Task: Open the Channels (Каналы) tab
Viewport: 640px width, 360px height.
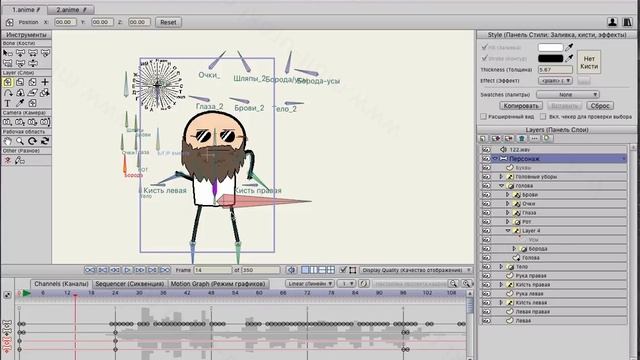Action: point(61,284)
